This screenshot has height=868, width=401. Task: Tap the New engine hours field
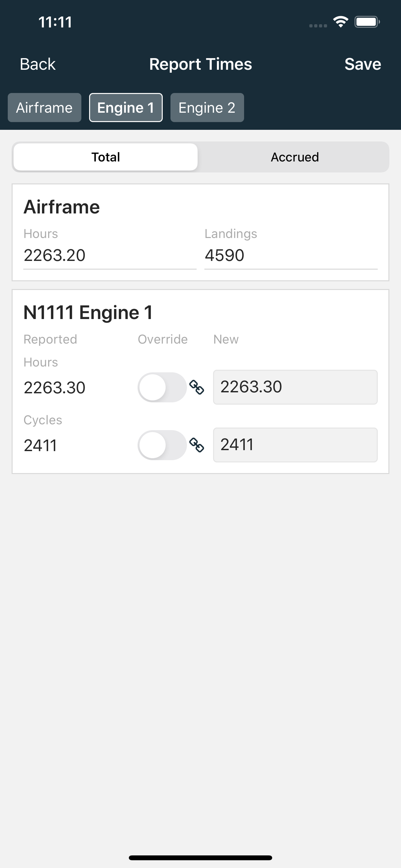pos(295,387)
